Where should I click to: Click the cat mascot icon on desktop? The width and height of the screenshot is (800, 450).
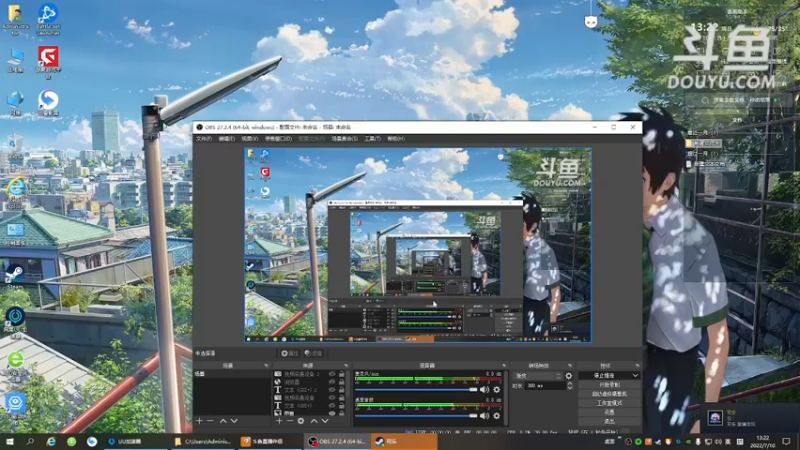click(x=591, y=21)
